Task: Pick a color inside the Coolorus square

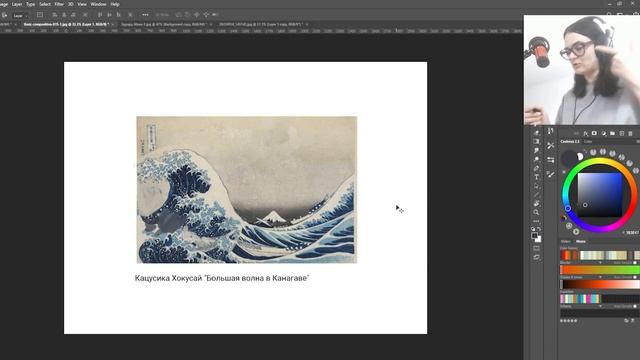Action: [599, 194]
